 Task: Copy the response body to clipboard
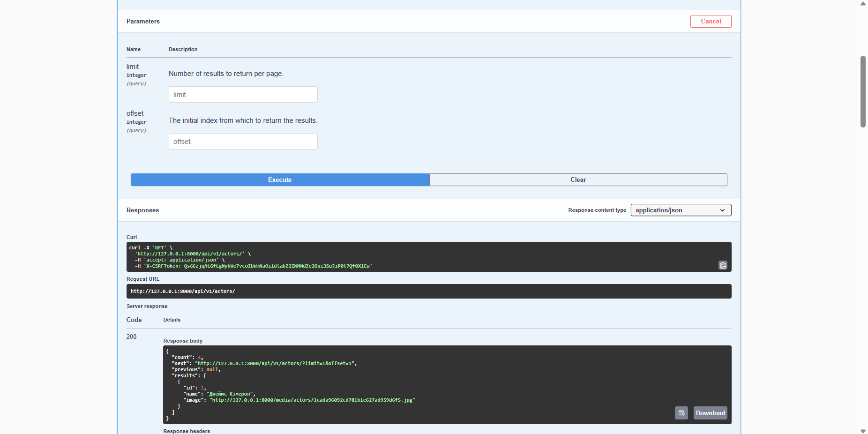point(681,413)
